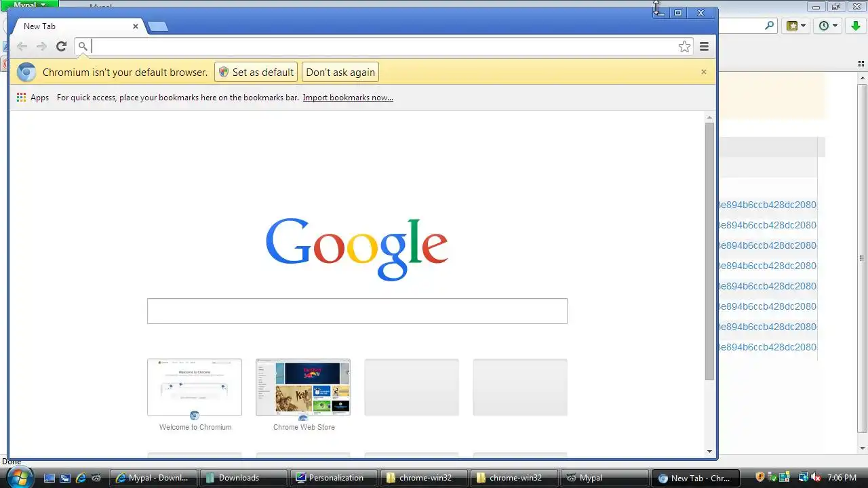Open Mypal downloads green arrow

pyautogui.click(x=856, y=26)
